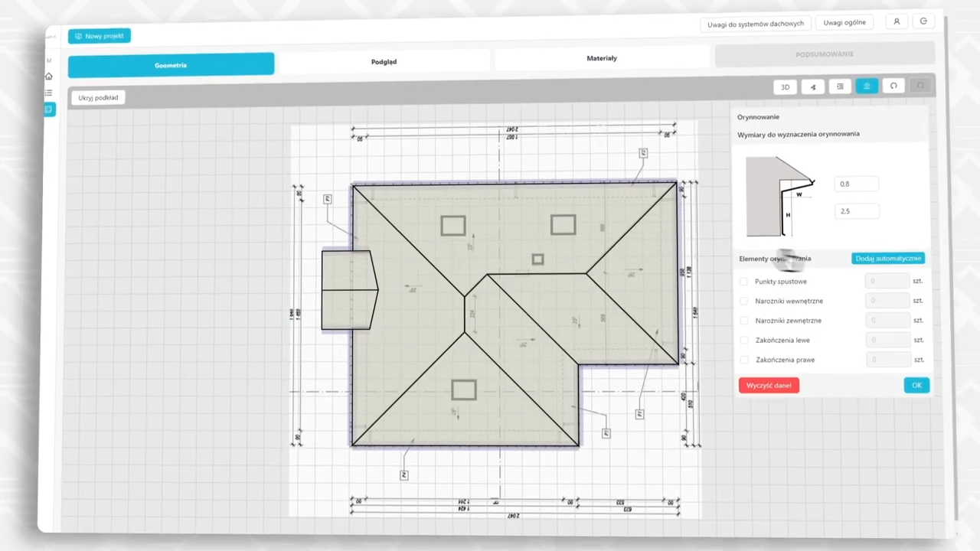Open the list icon in left sidebar

coord(49,93)
